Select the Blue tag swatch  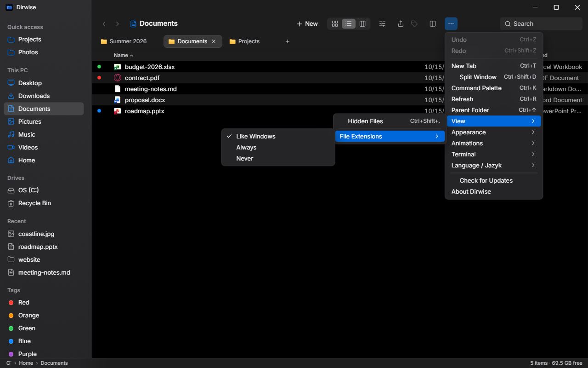click(x=11, y=341)
